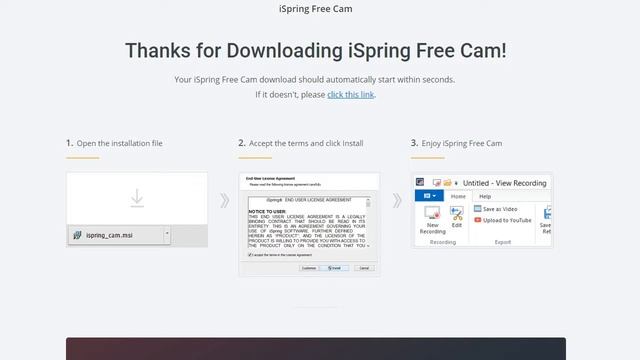Image resolution: width=640 pixels, height=360 pixels.
Task: Click the "Untitled - View Recording" title text
Action: [504, 183]
